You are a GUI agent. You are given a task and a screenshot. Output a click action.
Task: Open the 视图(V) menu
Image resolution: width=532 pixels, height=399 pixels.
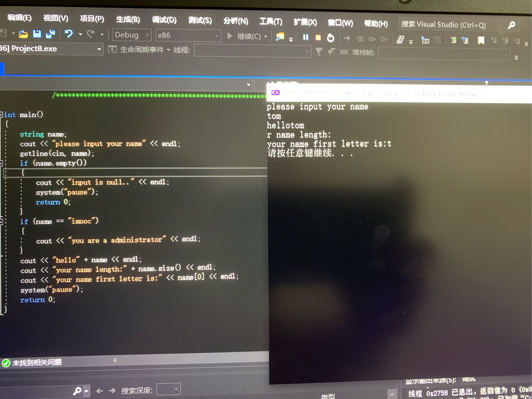point(55,18)
